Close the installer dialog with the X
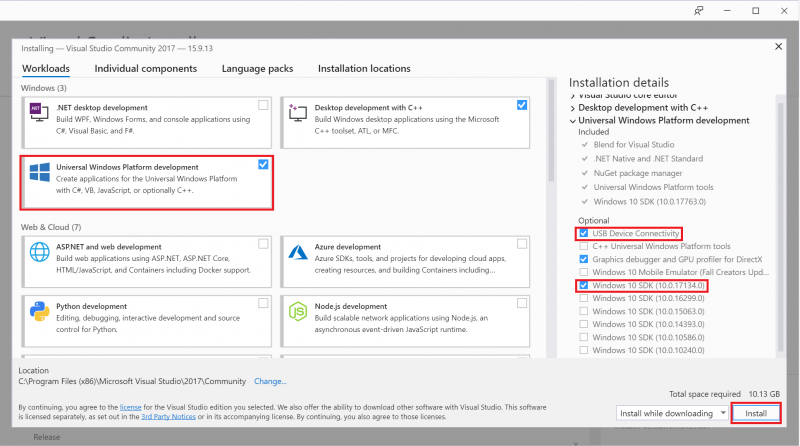Screen dimensions: 800x446 pyautogui.click(x=779, y=46)
